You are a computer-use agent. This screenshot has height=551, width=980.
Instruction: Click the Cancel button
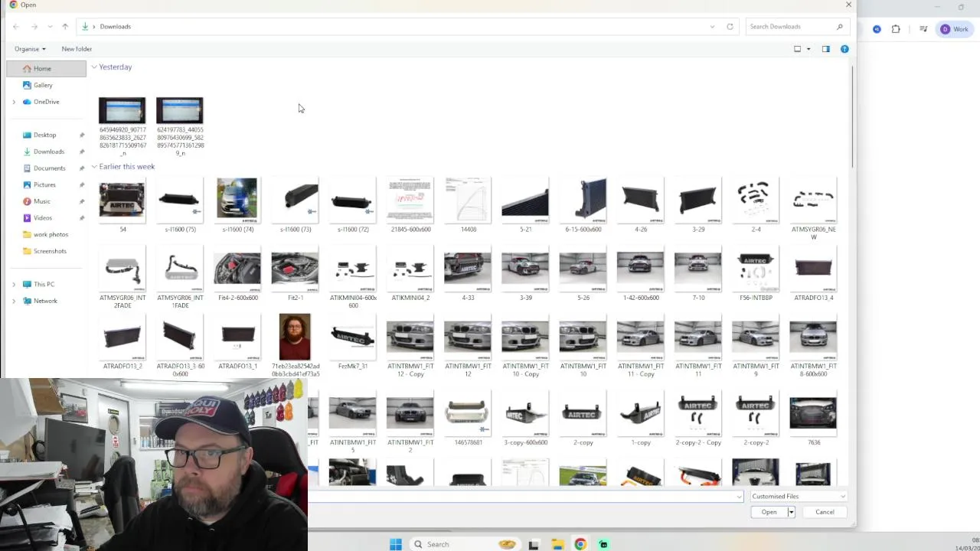[825, 512]
